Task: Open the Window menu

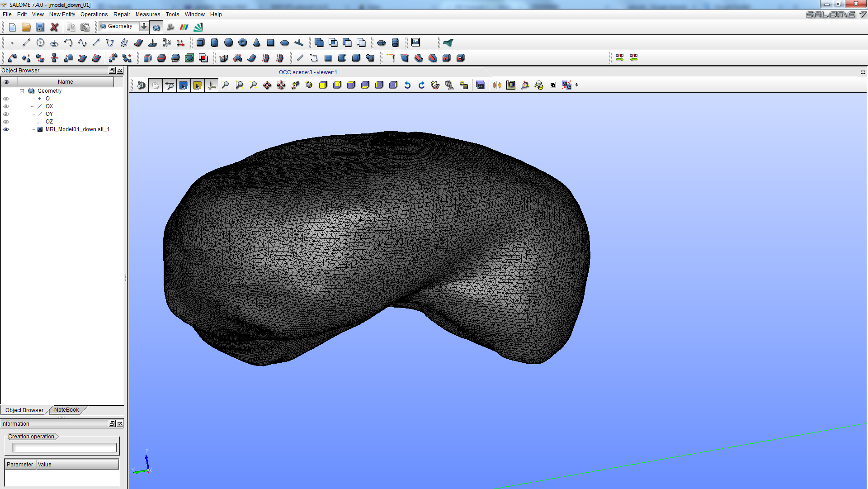Action: (194, 14)
